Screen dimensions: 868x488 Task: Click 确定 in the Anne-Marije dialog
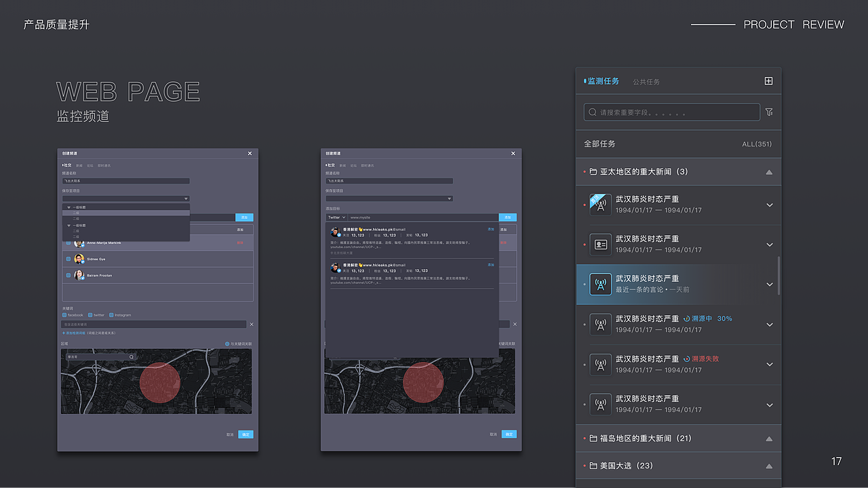[x=245, y=434]
